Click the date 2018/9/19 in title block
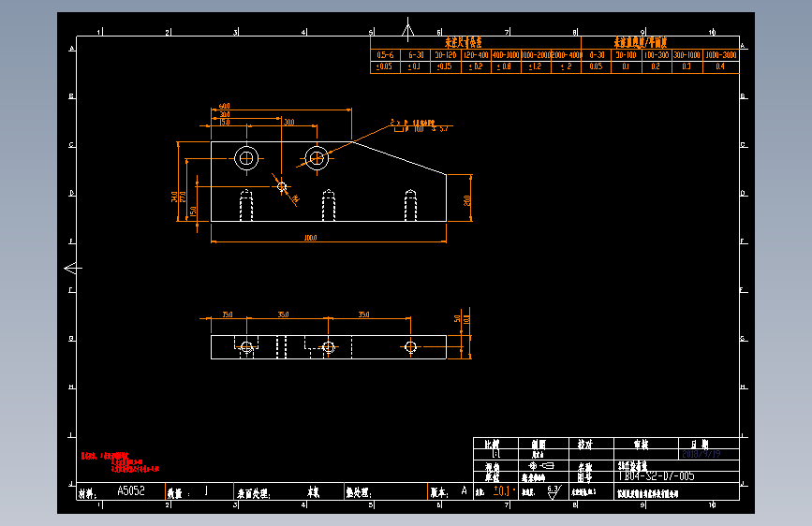812x526 pixels. pyautogui.click(x=701, y=454)
